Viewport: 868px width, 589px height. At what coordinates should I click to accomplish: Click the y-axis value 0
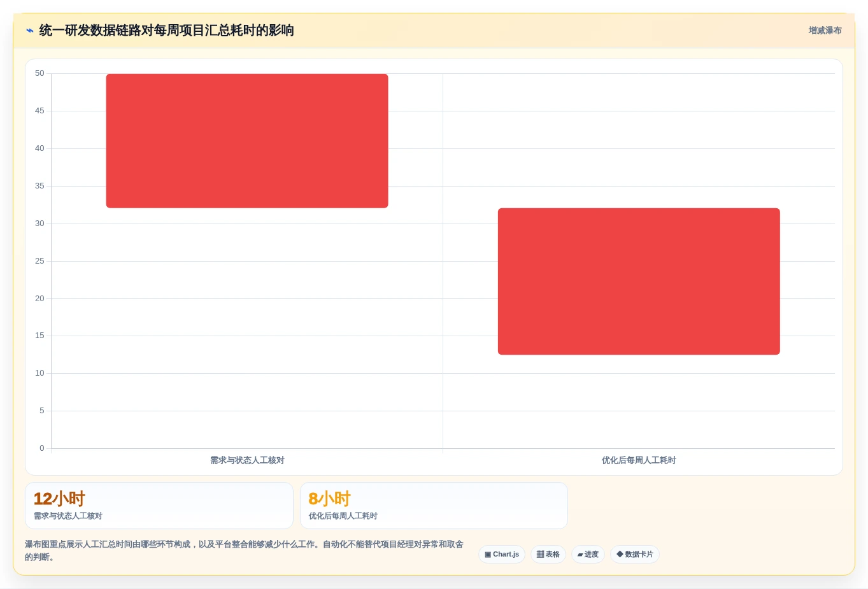42,448
